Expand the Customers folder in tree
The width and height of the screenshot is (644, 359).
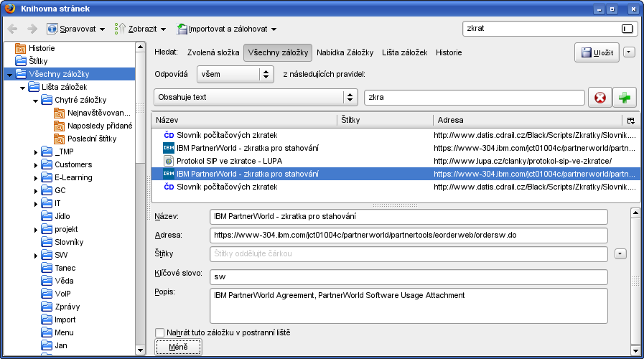tap(36, 164)
